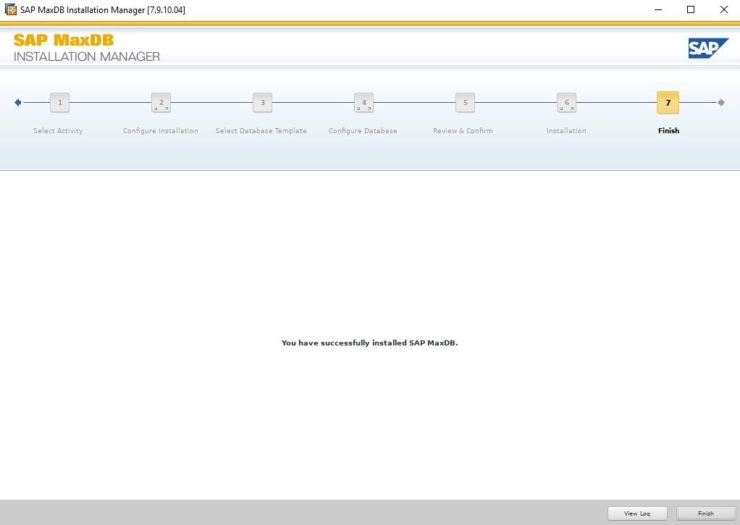Minimize the Installation Manager window
The width and height of the screenshot is (740, 525).
[658, 9]
